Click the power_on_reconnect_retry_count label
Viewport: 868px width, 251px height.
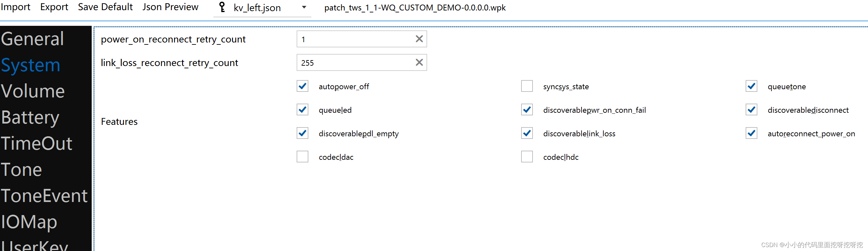click(x=173, y=39)
